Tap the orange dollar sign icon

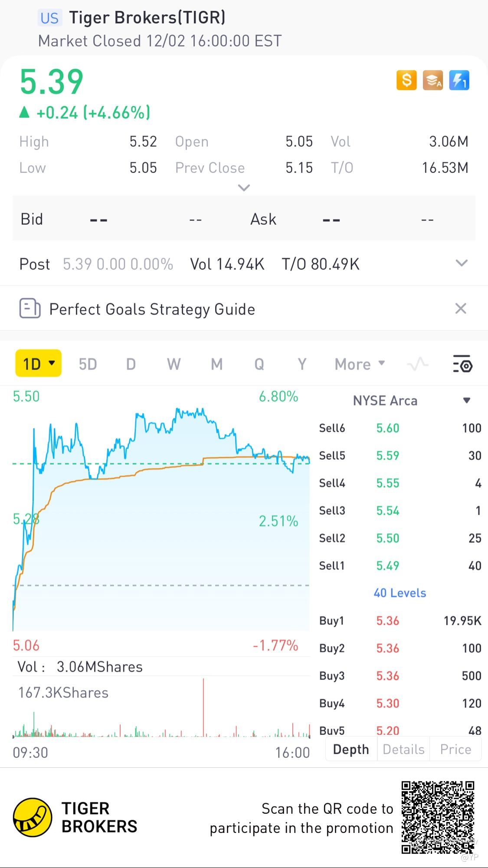(406, 80)
